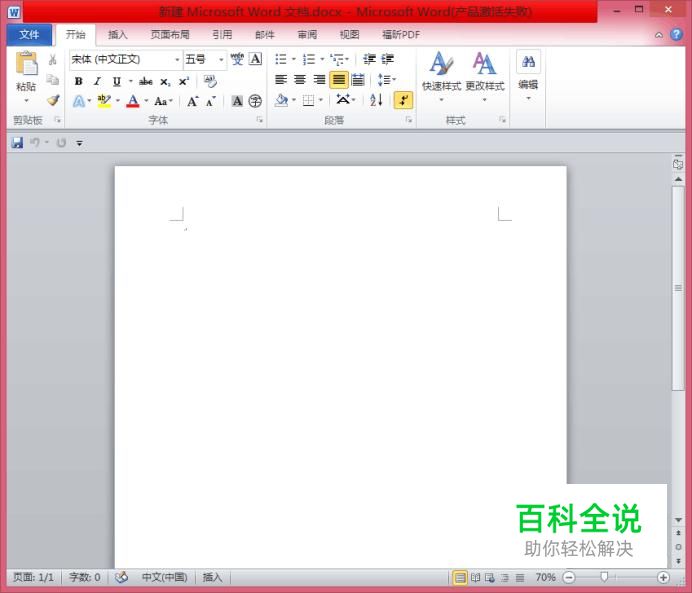Viewport: 692px width, 593px height.
Task: Open font name dropdown
Action: click(177, 60)
